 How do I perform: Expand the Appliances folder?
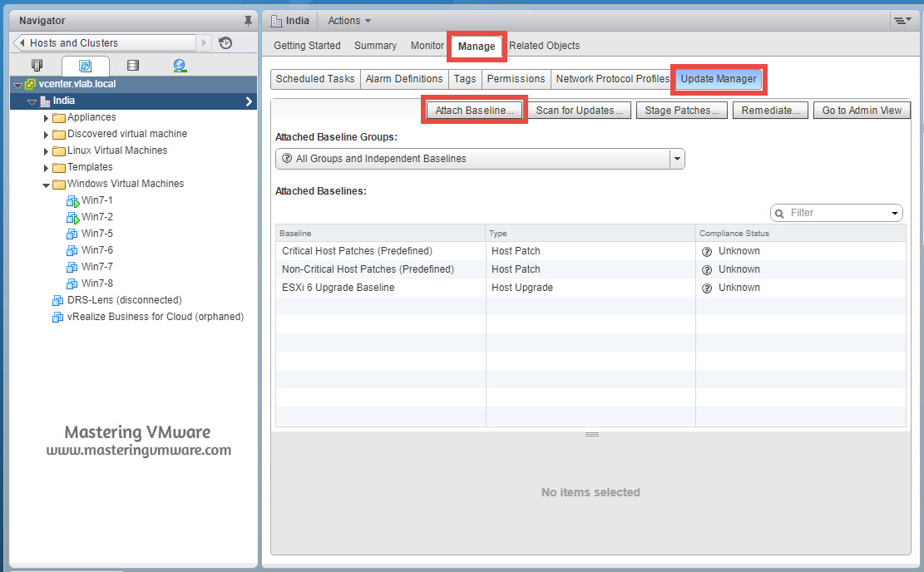(47, 118)
